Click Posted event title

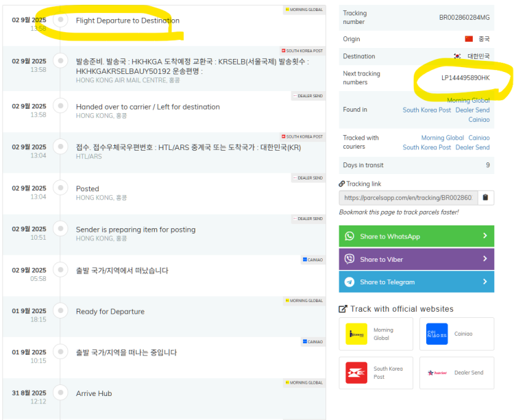[88, 188]
